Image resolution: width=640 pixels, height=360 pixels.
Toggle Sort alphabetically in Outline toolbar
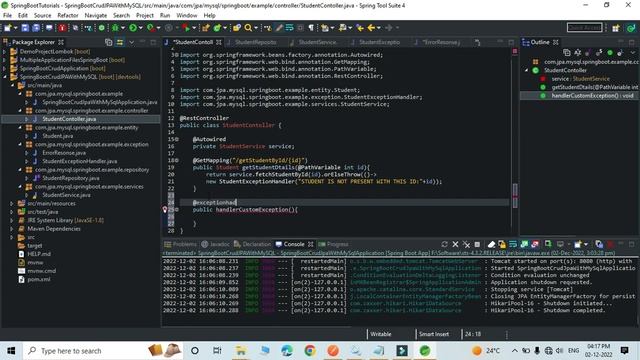[x=577, y=53]
